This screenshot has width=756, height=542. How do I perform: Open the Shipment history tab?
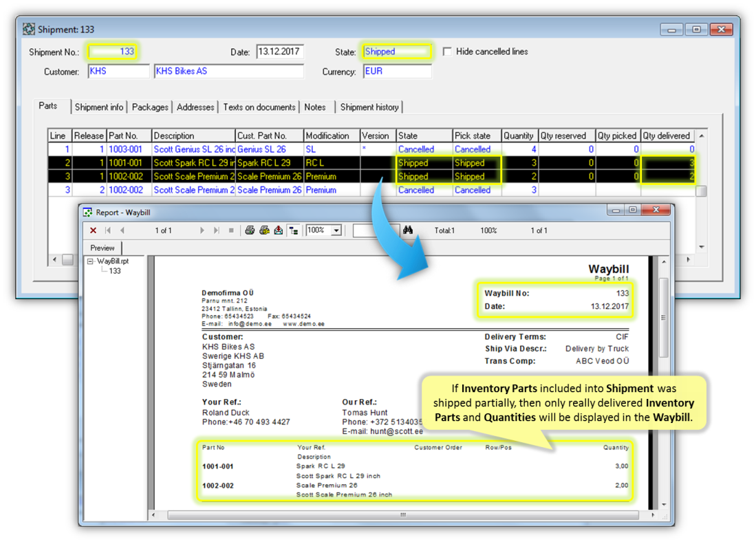[x=369, y=107]
